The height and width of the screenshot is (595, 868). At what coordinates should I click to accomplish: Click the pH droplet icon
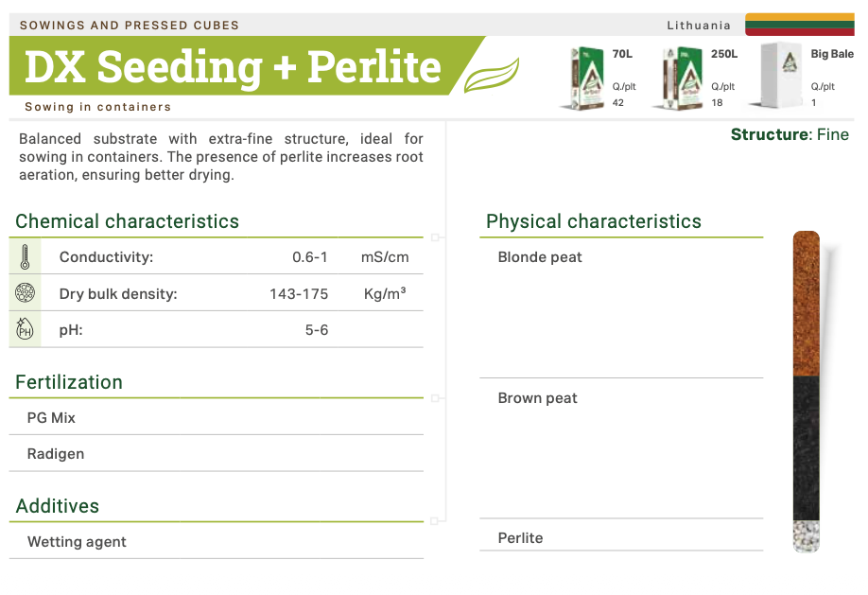(26, 329)
